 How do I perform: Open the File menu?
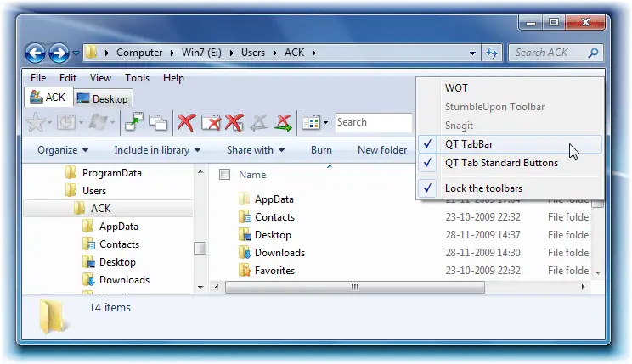(x=38, y=78)
